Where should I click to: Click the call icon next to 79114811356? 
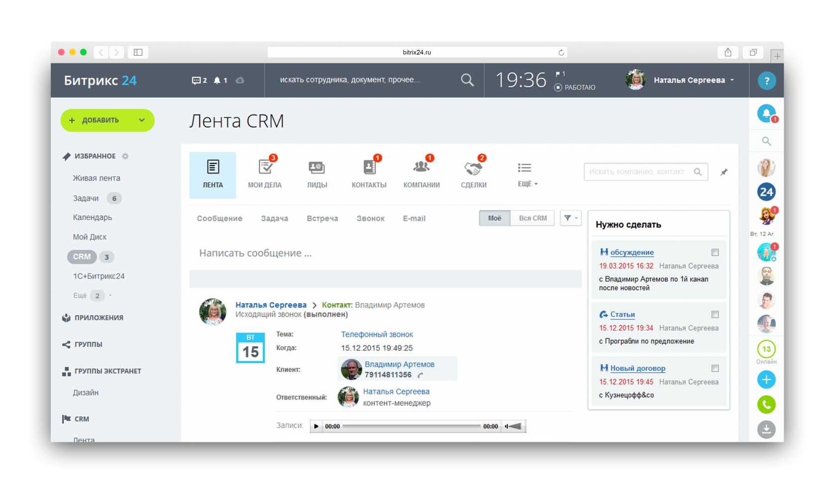[x=420, y=375]
